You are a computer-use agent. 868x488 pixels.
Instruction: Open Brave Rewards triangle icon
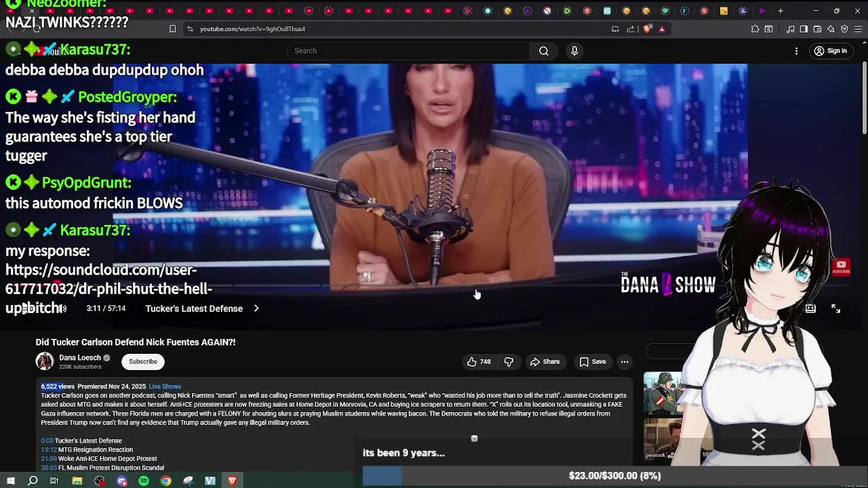662,29
